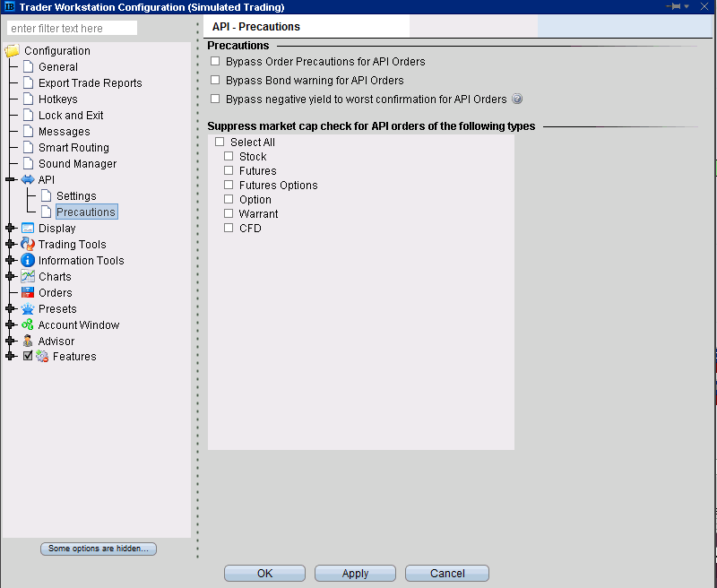
Task: Click the Advisor person icon
Action: pos(28,341)
